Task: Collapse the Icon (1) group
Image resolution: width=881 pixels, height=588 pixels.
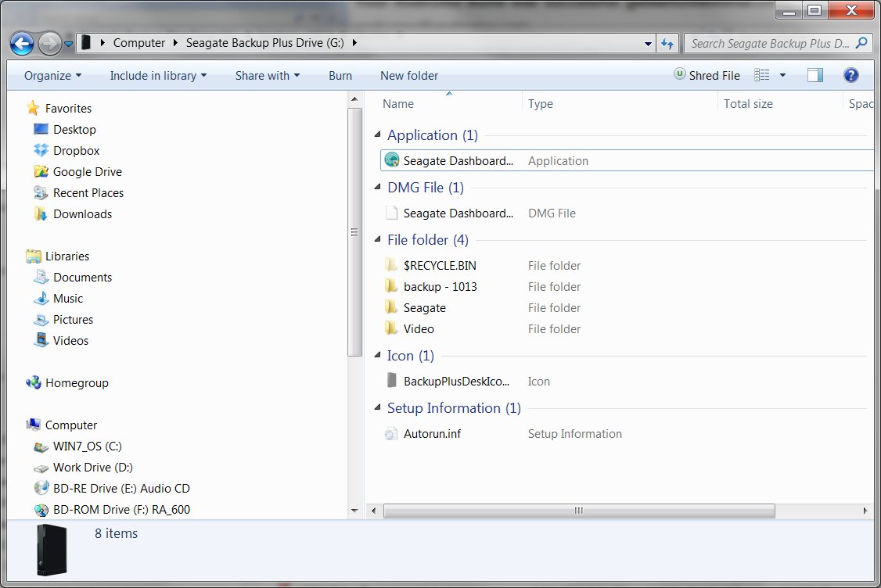Action: click(x=378, y=355)
